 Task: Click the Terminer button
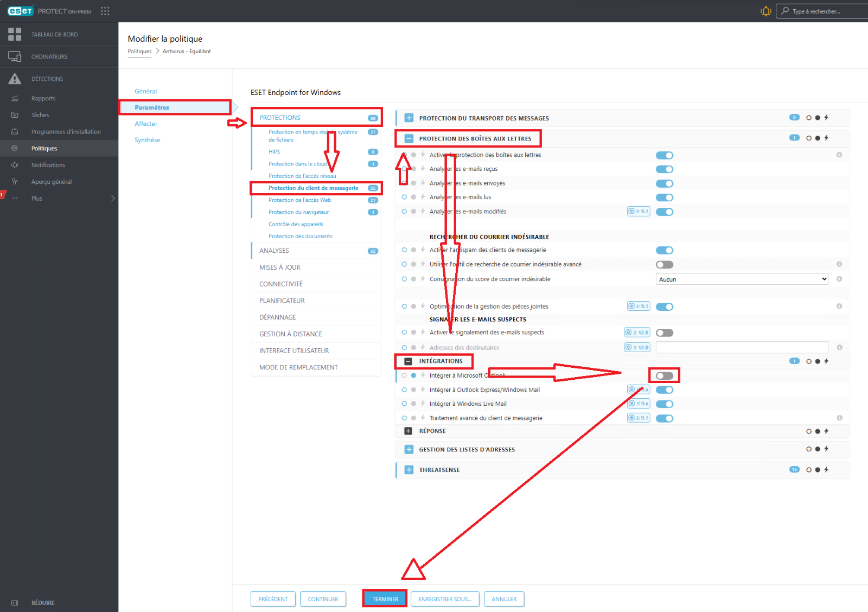385,599
